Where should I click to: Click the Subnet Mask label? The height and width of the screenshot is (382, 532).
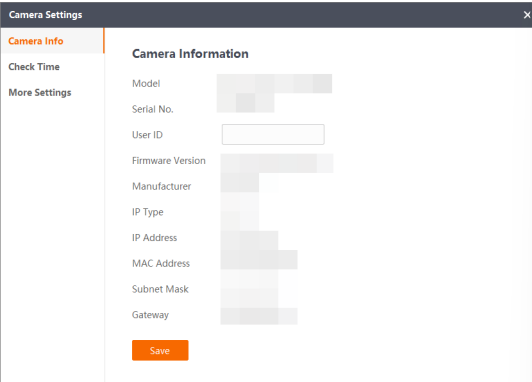click(x=160, y=289)
